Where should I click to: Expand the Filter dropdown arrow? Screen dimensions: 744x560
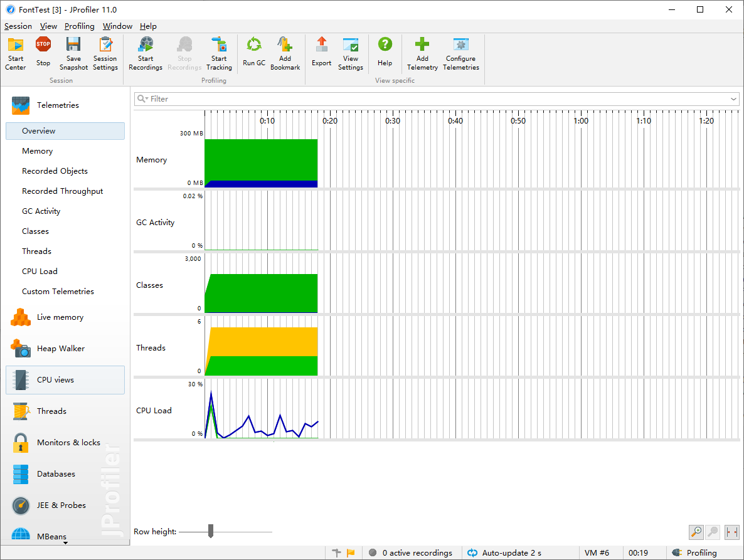coord(733,99)
